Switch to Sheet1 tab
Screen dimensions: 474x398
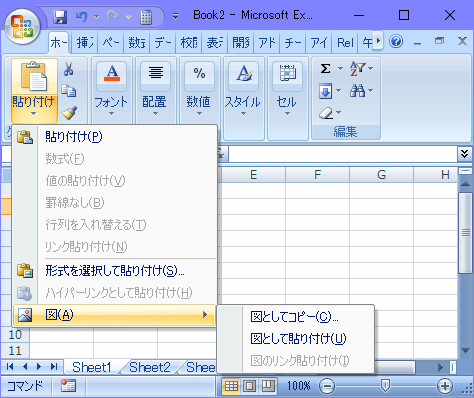pos(92,367)
